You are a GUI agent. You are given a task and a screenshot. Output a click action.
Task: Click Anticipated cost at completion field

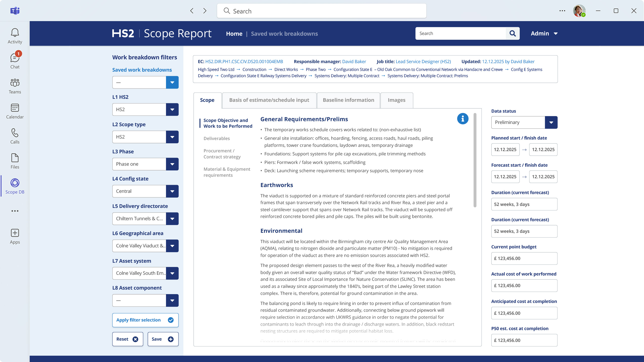[524, 313]
